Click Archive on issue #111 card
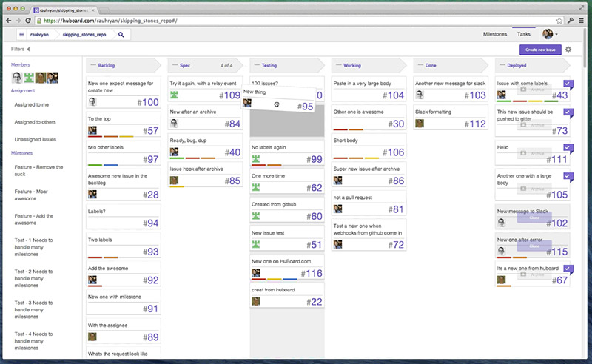This screenshot has width=592, height=364. [534, 153]
